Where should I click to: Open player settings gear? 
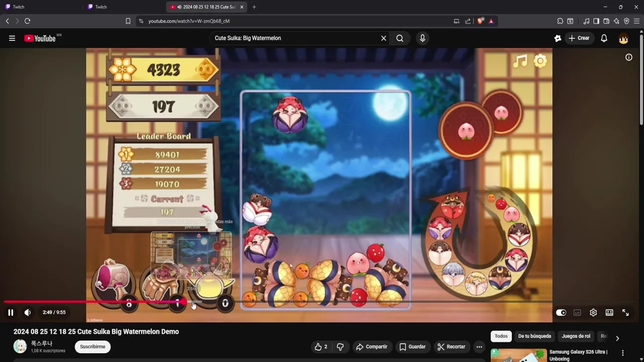click(x=593, y=313)
